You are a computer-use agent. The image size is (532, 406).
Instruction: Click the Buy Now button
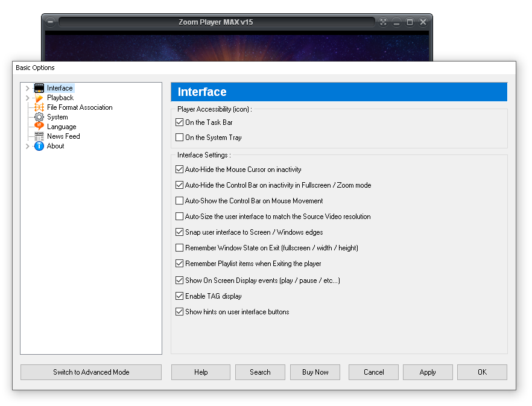click(315, 372)
